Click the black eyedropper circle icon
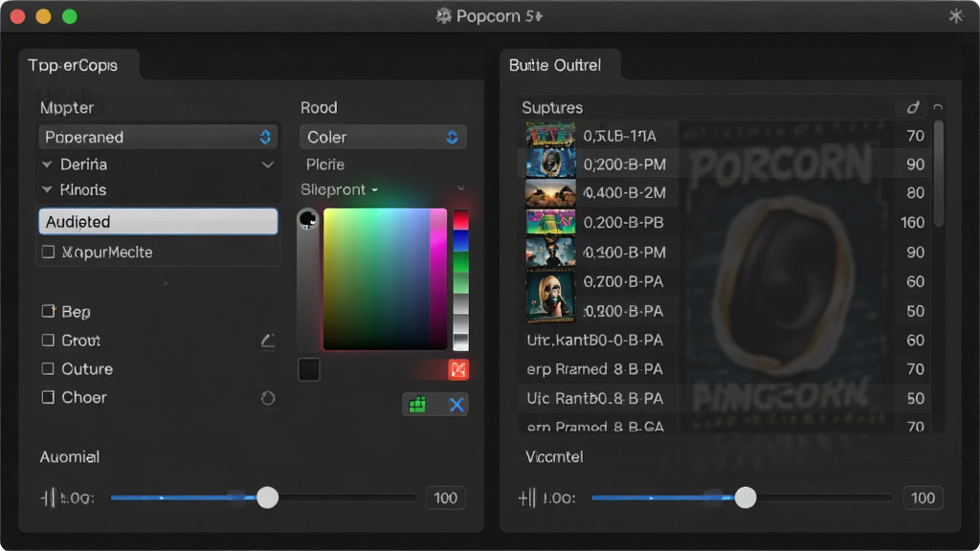The image size is (980, 551). click(x=307, y=219)
